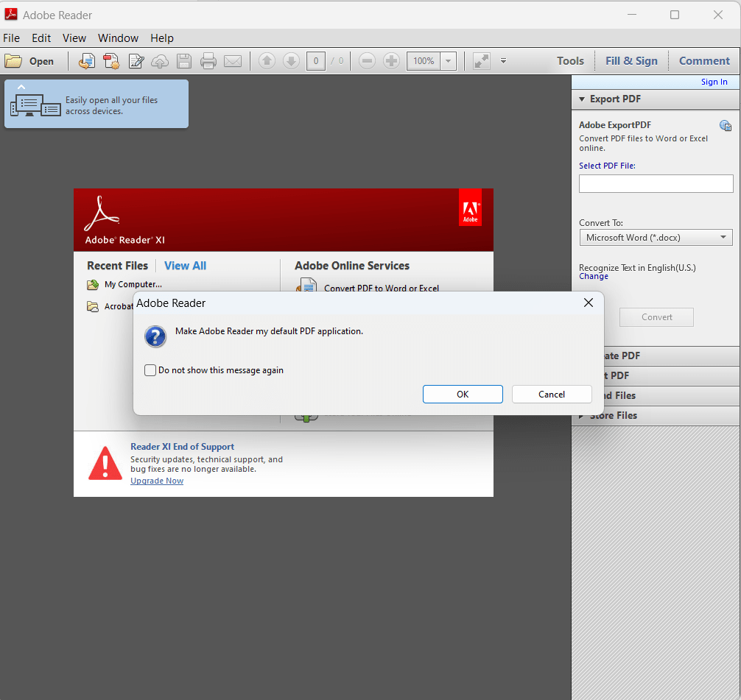The height and width of the screenshot is (700, 741).
Task: Open the Help menu
Action: 162,38
